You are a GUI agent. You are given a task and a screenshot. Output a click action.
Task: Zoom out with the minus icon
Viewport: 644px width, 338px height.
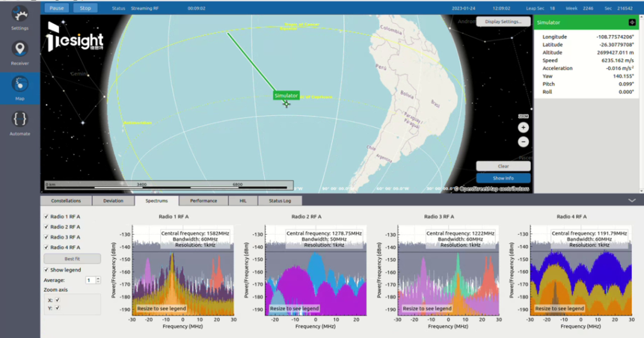tap(523, 142)
